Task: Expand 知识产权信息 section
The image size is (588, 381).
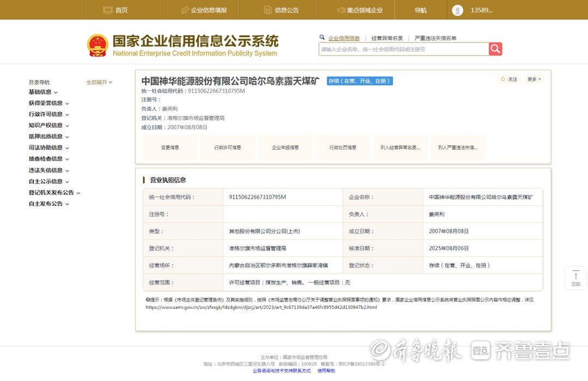Action: (49, 125)
